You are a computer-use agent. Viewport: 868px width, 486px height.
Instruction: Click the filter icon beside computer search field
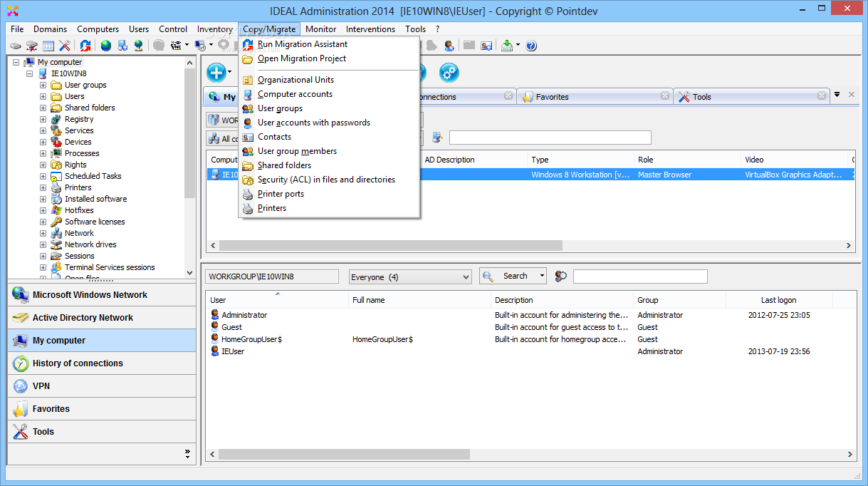437,138
